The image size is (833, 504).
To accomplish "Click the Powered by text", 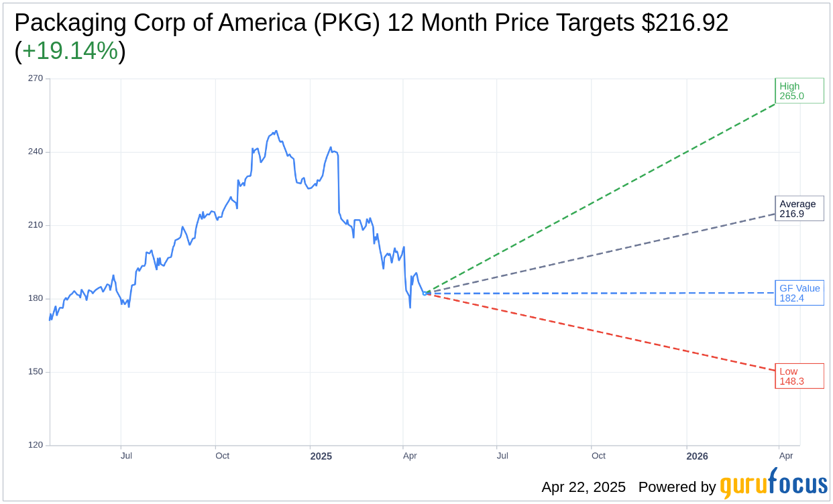I will (677, 487).
